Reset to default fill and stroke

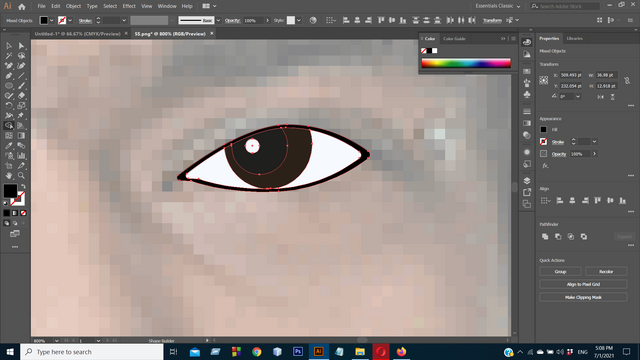click(6, 203)
